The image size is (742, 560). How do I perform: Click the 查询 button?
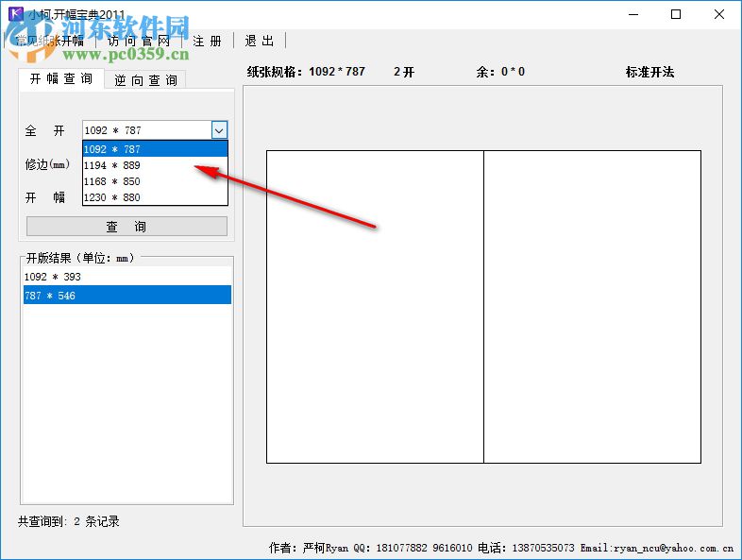point(126,227)
